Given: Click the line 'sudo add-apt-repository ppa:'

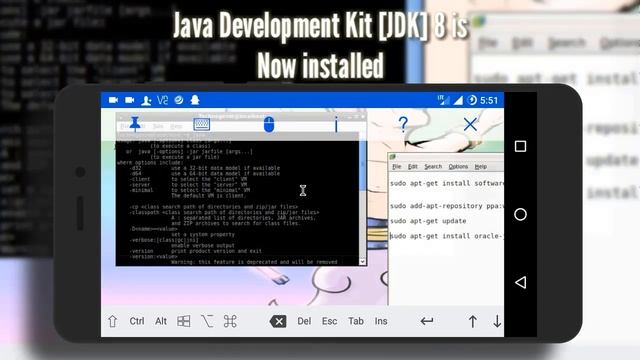Looking at the screenshot, I should point(447,206).
